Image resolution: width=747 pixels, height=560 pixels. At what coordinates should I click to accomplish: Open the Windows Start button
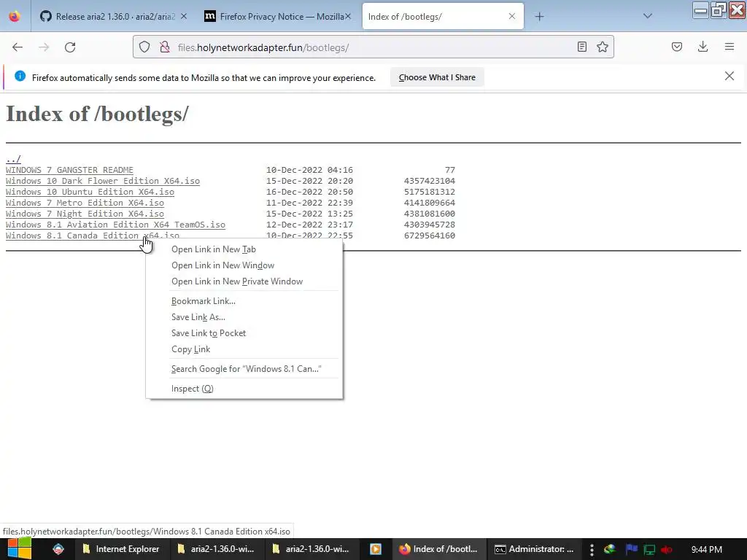(20, 548)
